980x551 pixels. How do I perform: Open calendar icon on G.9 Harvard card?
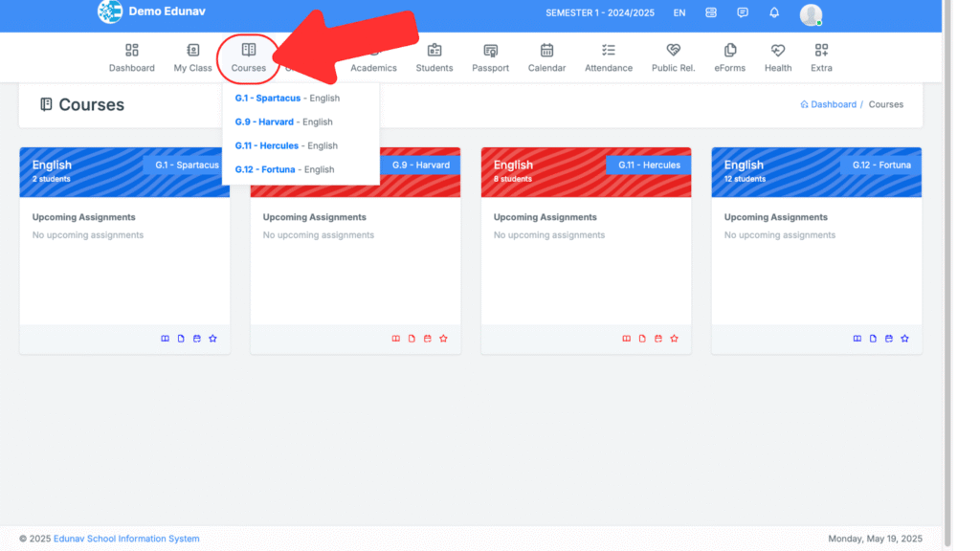(x=428, y=339)
